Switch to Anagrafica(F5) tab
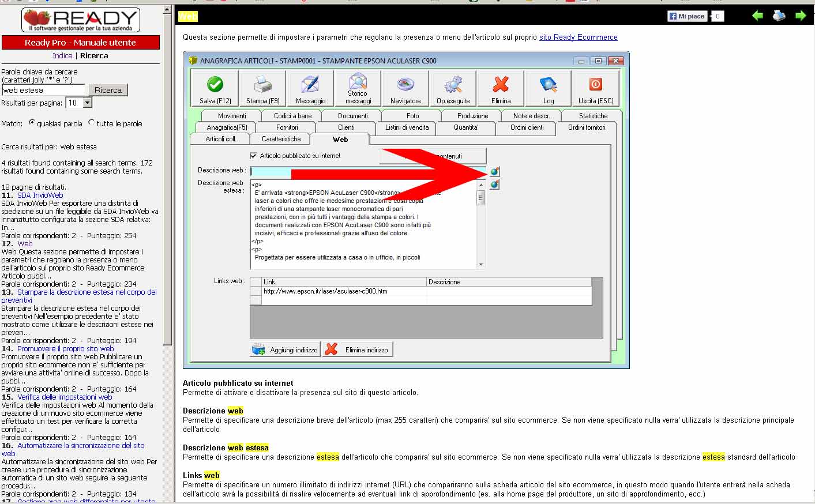This screenshot has width=815, height=504. pyautogui.click(x=227, y=127)
